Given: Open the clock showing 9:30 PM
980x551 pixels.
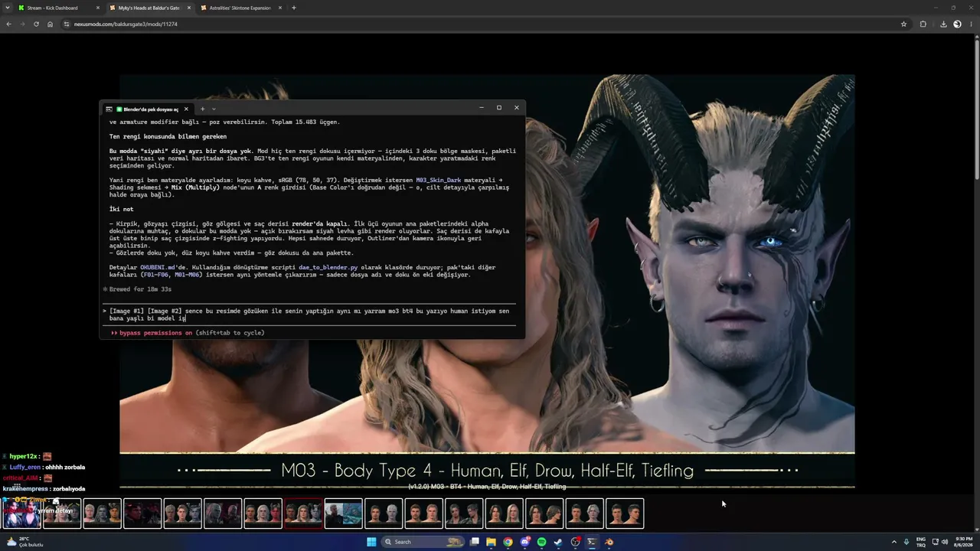Looking at the screenshot, I should coord(963,542).
